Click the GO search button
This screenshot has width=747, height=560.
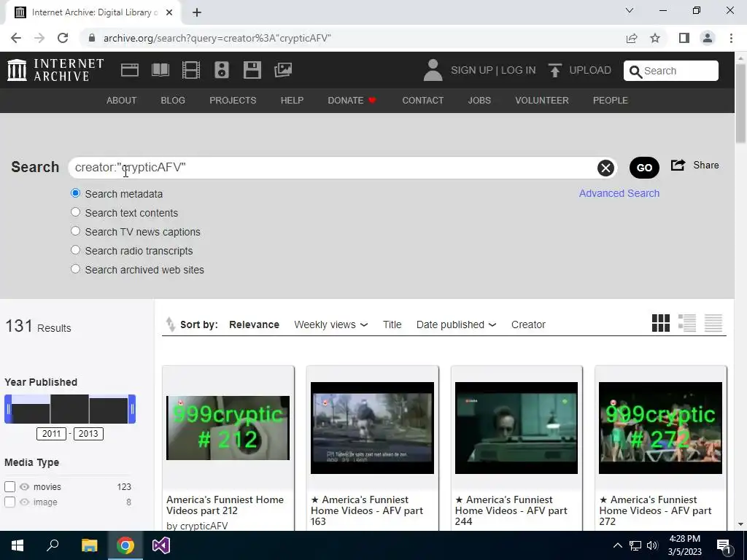pyautogui.click(x=644, y=168)
